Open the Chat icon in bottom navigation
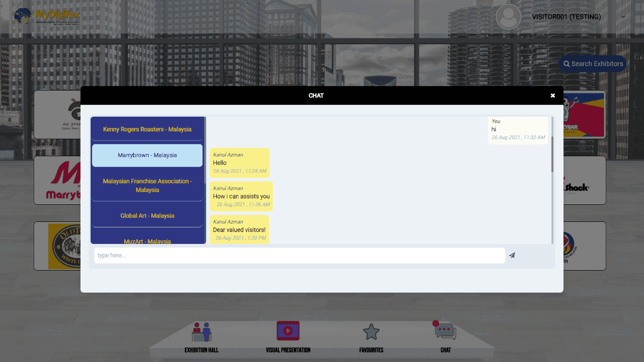 pyautogui.click(x=445, y=331)
